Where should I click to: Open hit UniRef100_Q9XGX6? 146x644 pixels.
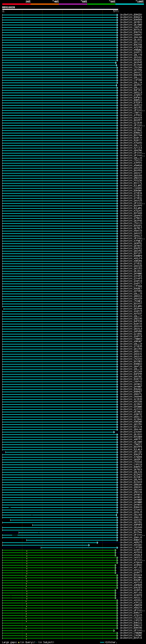(x=131, y=326)
